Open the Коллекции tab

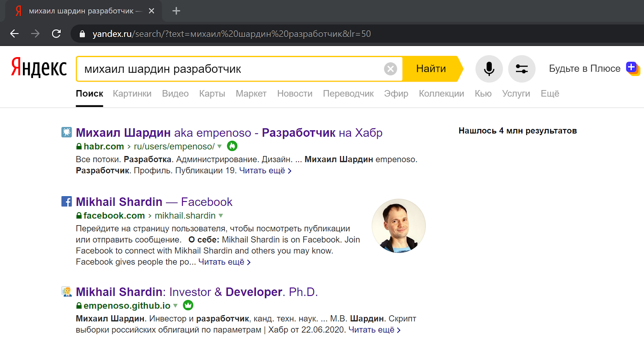(442, 93)
